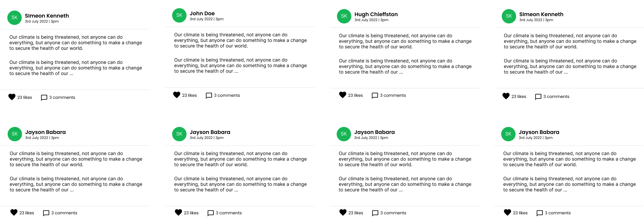The image size is (644, 221).
Task: Click the date under Hugh Chieffston's name
Action: tap(371, 20)
